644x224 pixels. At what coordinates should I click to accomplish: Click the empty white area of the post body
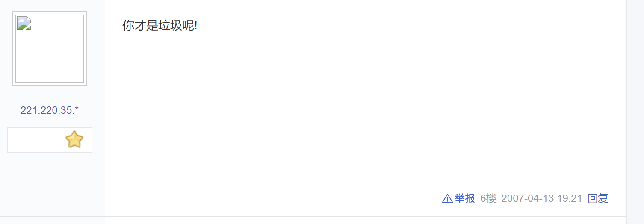tap(342, 107)
